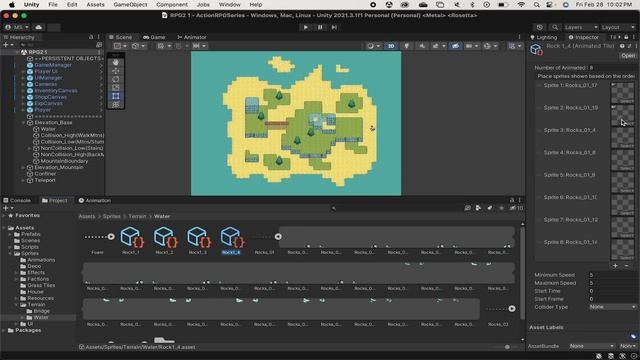Add sprite with plus button in Inspector
The height and width of the screenshot is (360, 640).
(x=615, y=266)
